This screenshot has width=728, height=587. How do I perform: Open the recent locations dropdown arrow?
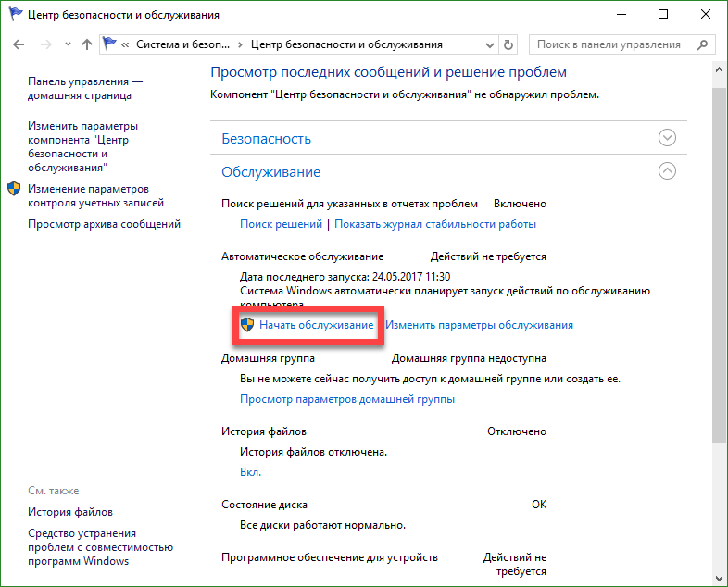point(68,44)
